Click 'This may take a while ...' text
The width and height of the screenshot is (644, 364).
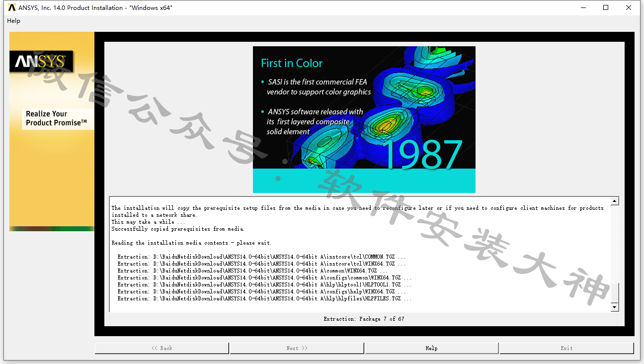tap(148, 222)
